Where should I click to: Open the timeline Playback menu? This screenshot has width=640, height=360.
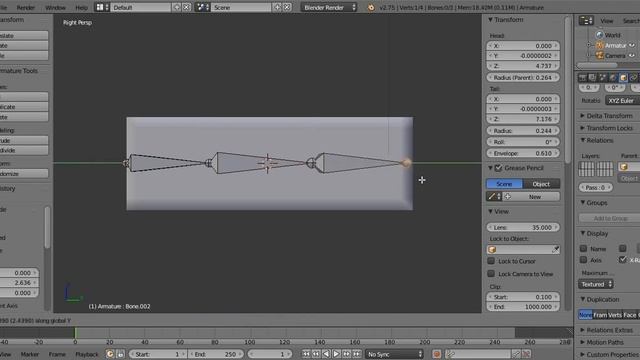[x=87, y=354]
